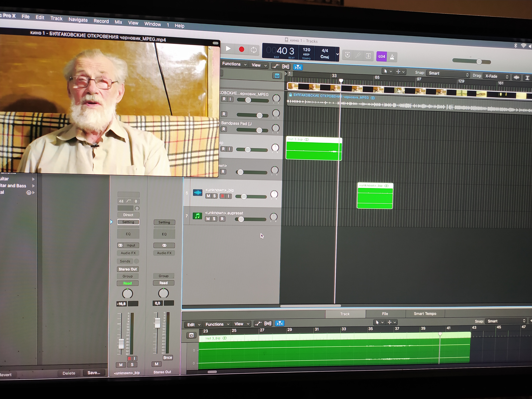Click the editor inspector toggle left of Inst 3_bip
The width and height of the screenshot is (532, 399).
tap(191, 335)
